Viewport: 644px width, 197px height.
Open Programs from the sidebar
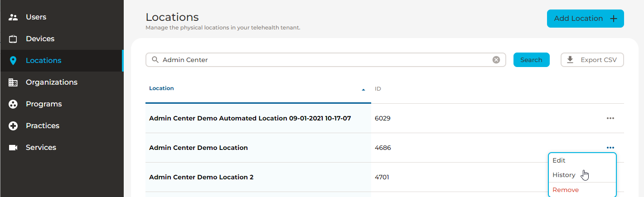tap(61, 104)
